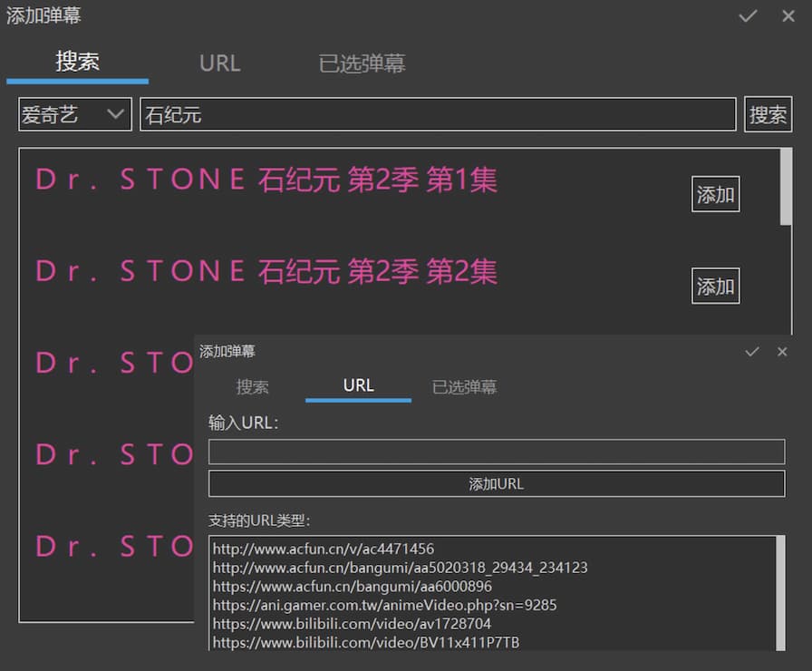
Task: Switch to the URL tab on the main dialog
Action: tap(219, 63)
